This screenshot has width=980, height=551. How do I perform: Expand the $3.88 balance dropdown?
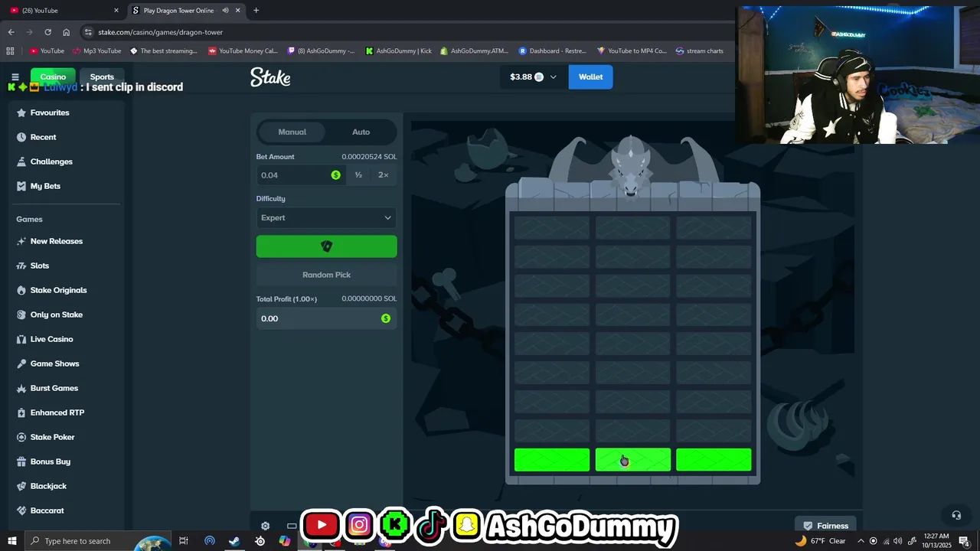point(534,77)
